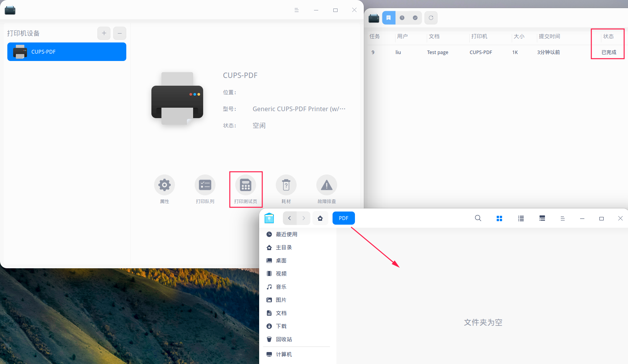The width and height of the screenshot is (628, 364).
Task: Sort jobs by 状态 column header
Action: (x=609, y=36)
